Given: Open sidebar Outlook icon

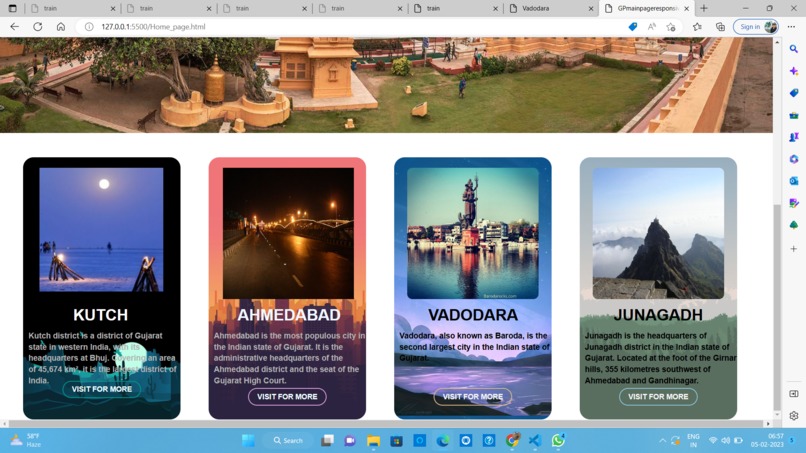Looking at the screenshot, I should point(794,181).
